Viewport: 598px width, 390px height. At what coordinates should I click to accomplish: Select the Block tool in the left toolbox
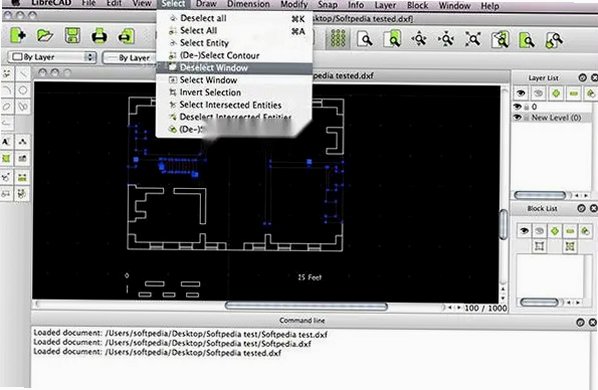point(7,194)
